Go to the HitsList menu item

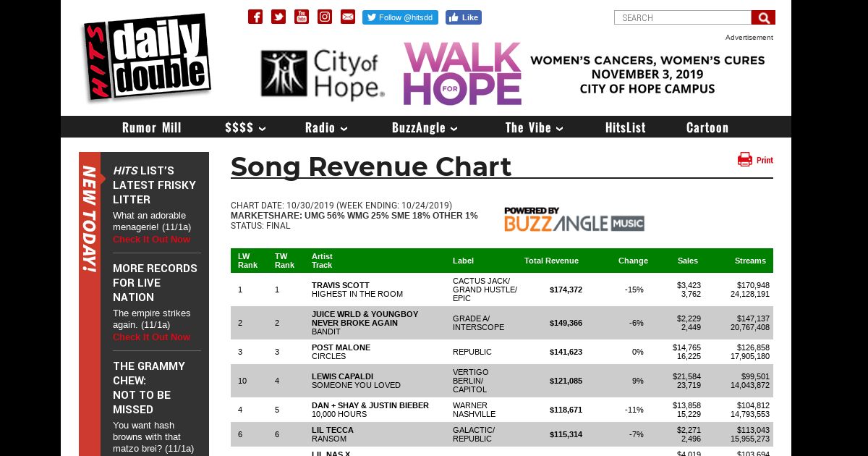[x=625, y=128]
